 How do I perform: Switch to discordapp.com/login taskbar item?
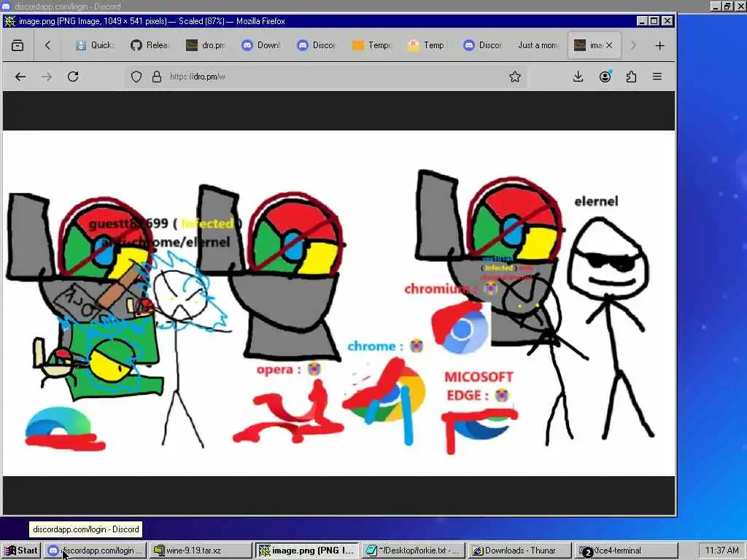96,551
